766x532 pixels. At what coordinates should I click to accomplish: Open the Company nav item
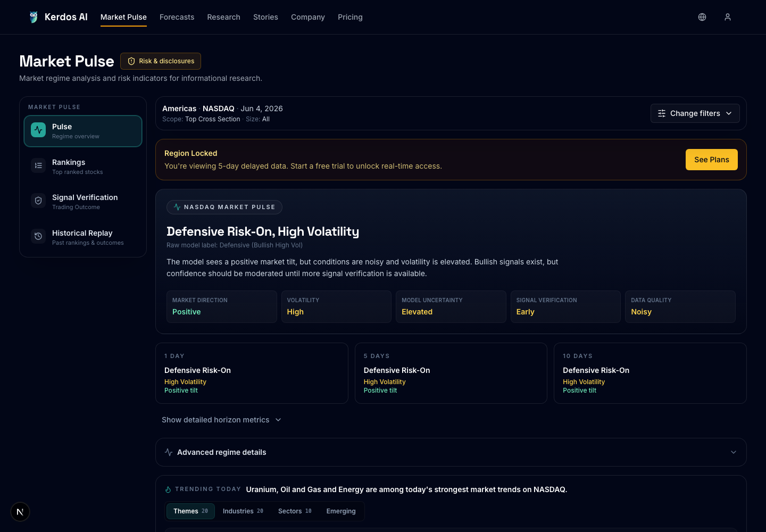307,17
